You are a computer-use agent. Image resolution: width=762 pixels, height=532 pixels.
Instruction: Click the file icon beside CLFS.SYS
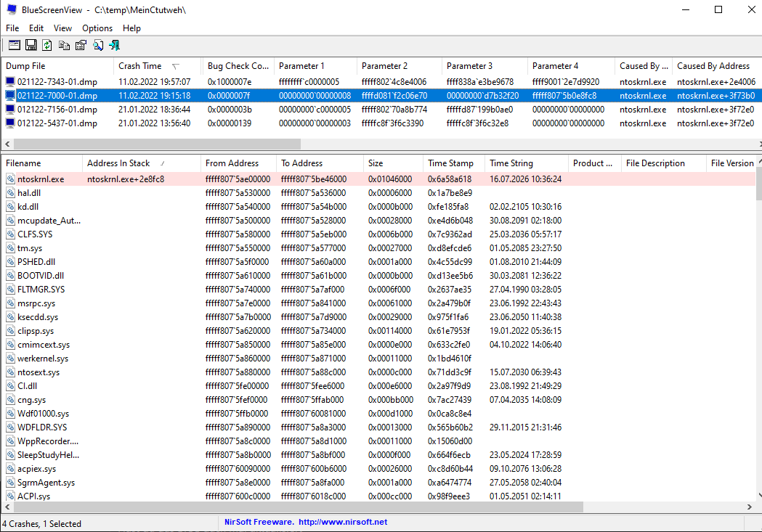tap(10, 234)
